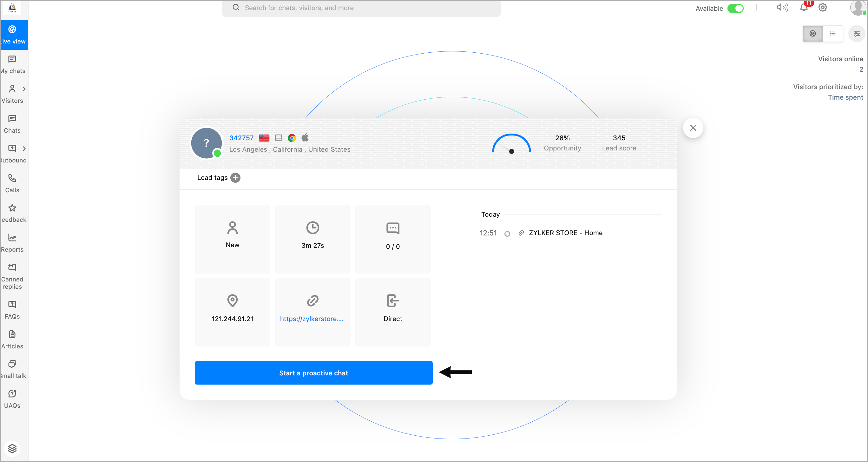Switch to rings live view mode

812,34
